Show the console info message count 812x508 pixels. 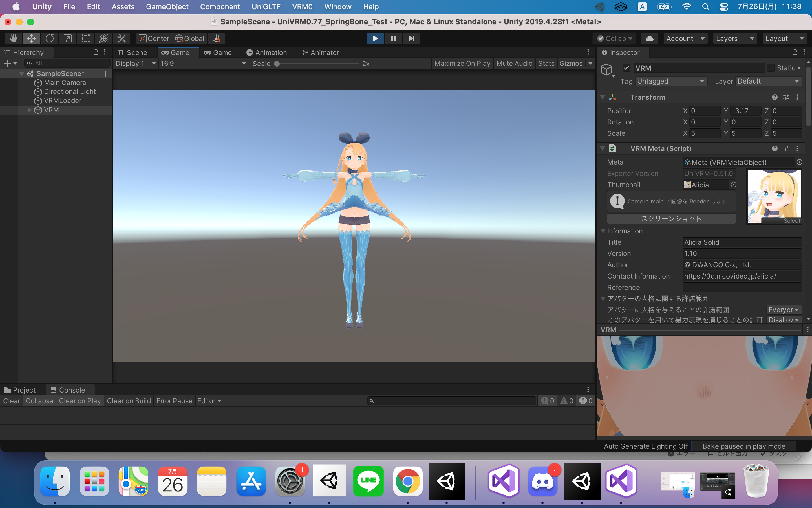pos(548,401)
